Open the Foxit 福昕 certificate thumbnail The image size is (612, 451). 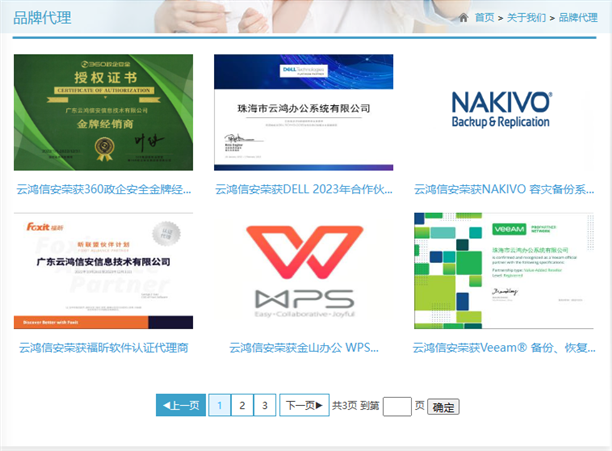click(103, 271)
